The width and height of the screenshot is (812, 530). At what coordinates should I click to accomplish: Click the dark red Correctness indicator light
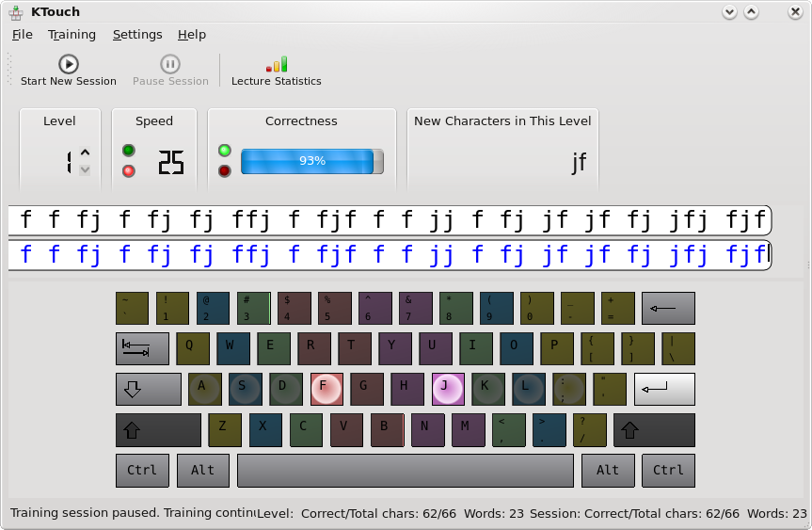click(225, 171)
